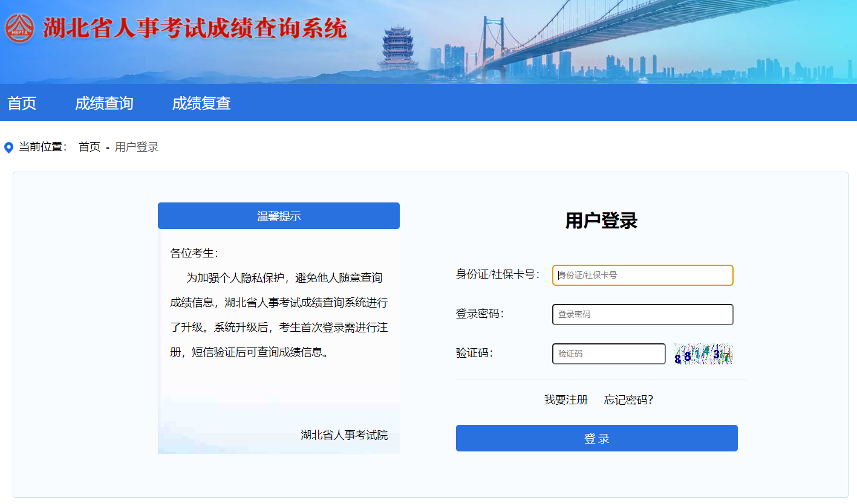857x504 pixels.
Task: Open the 我要注册 registration link
Action: click(565, 399)
